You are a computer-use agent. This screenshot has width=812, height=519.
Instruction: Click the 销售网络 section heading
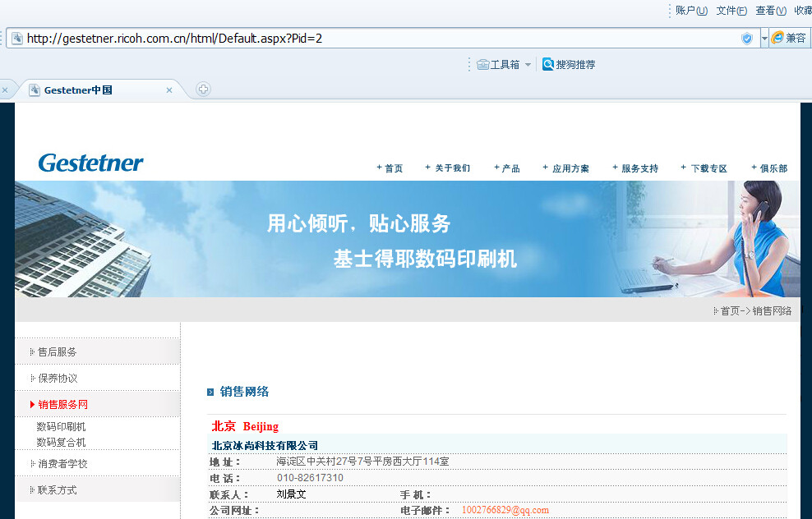pos(244,392)
